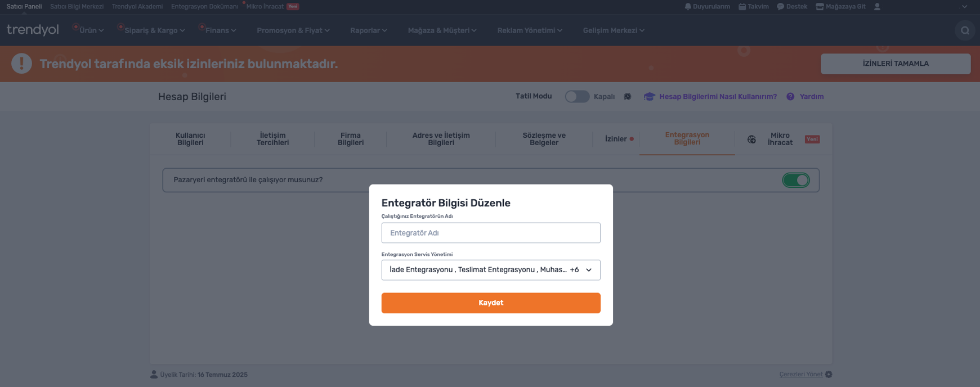Click the eksik izinleriniz banner message
980x387 pixels.
tap(189, 64)
